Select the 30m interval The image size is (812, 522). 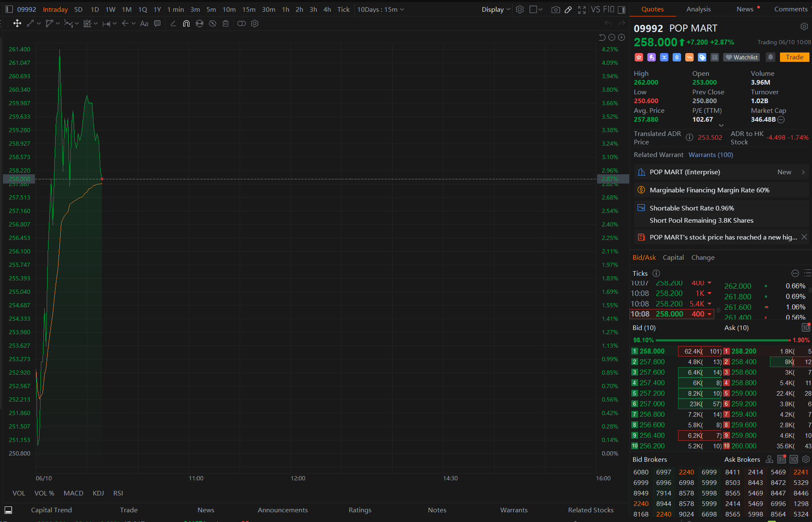tap(268, 9)
